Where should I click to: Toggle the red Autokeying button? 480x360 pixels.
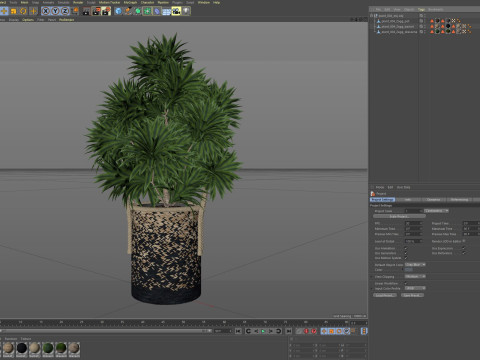(x=314, y=331)
